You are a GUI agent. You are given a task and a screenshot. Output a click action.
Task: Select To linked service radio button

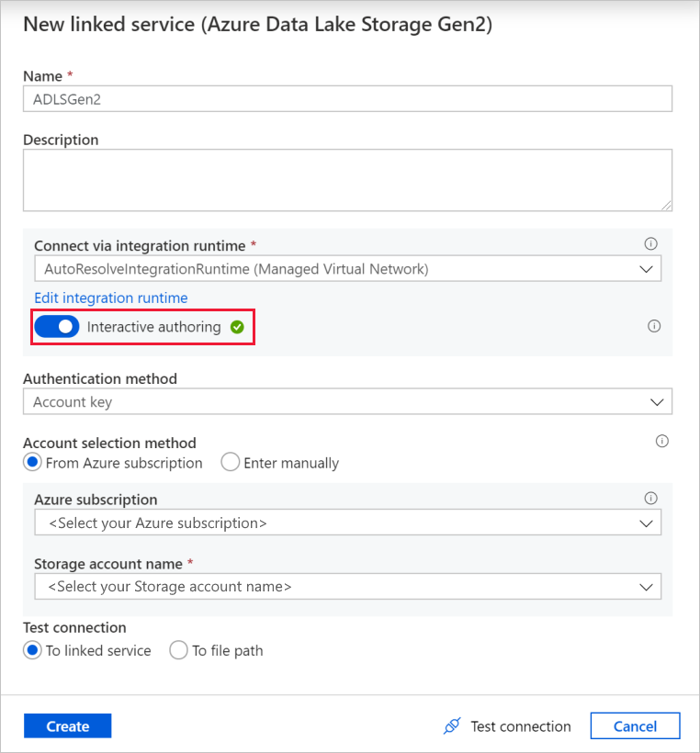(x=32, y=650)
